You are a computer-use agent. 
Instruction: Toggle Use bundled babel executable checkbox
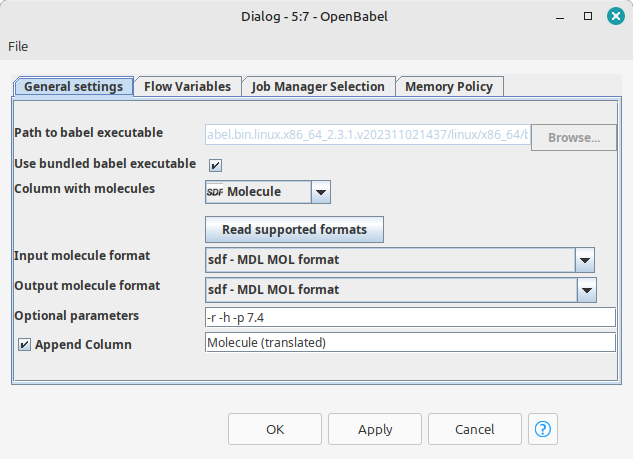[215, 165]
